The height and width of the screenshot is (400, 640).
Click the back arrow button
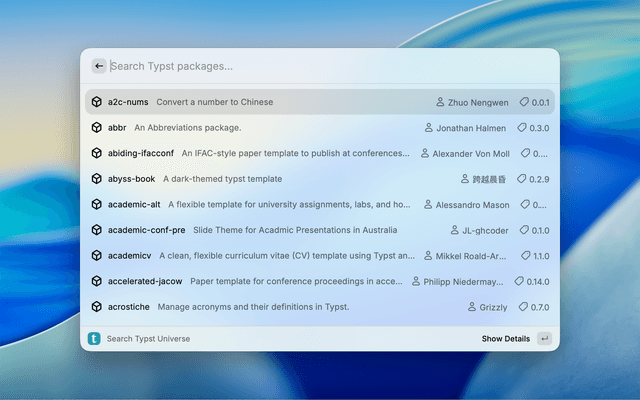99,66
